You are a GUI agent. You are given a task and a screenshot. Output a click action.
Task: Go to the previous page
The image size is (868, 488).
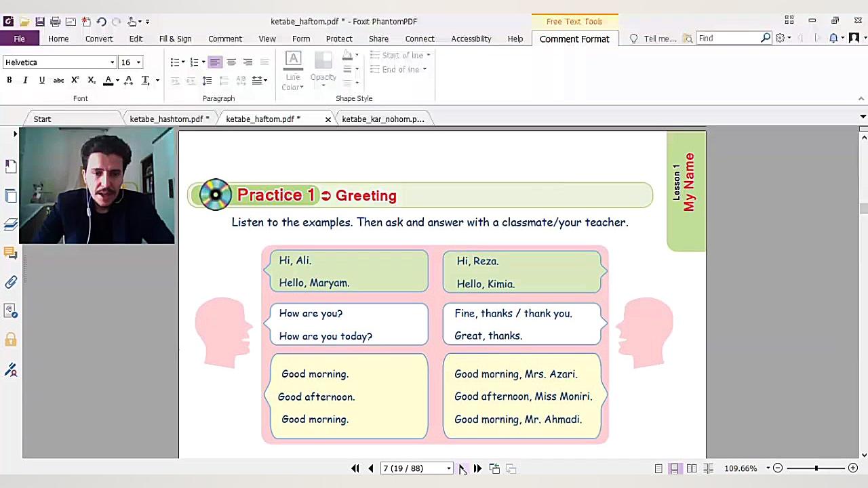[371, 468]
